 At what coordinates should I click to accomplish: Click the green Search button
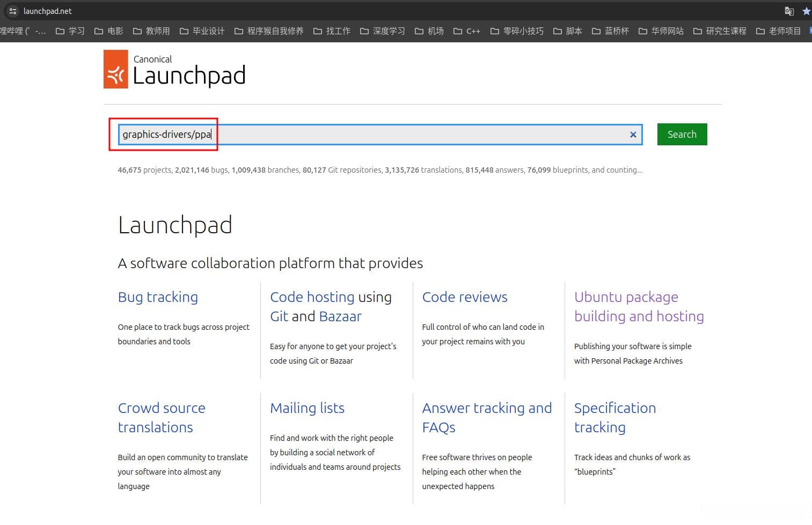(682, 135)
